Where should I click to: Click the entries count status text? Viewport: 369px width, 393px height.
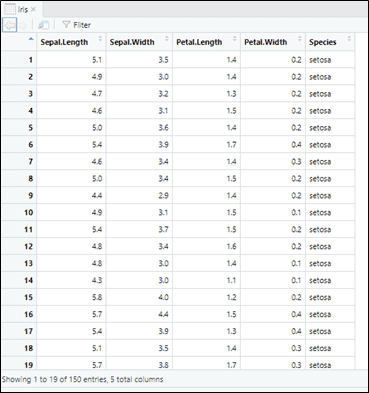(83, 379)
